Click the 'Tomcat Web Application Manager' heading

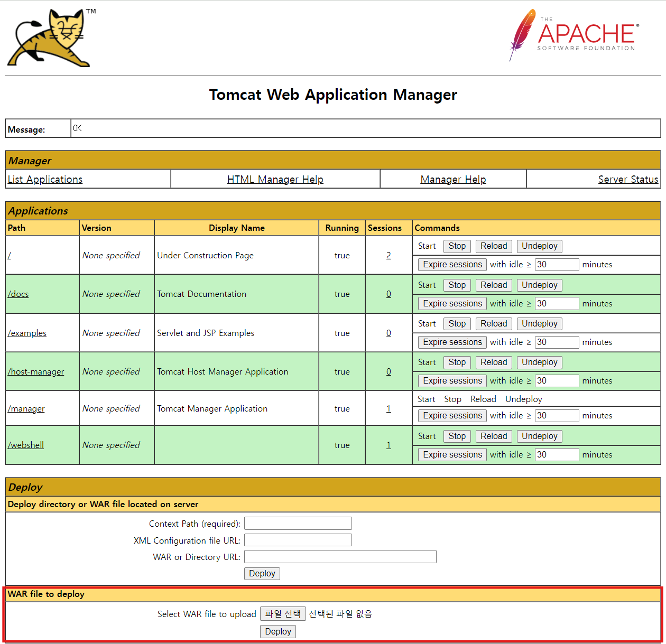coord(333,95)
